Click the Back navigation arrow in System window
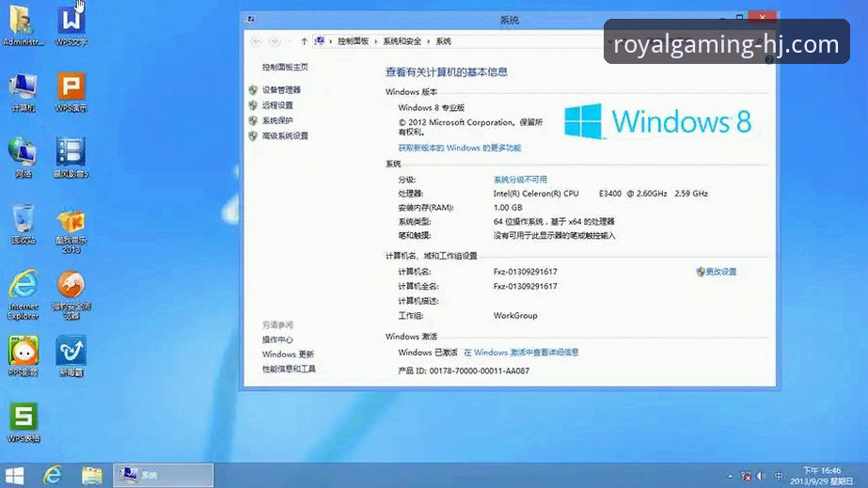This screenshot has width=868, height=488. 256,41
